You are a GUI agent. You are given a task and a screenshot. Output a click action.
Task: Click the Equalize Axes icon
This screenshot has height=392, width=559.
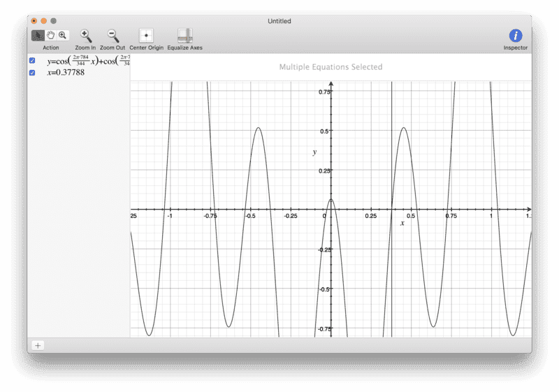coord(184,36)
